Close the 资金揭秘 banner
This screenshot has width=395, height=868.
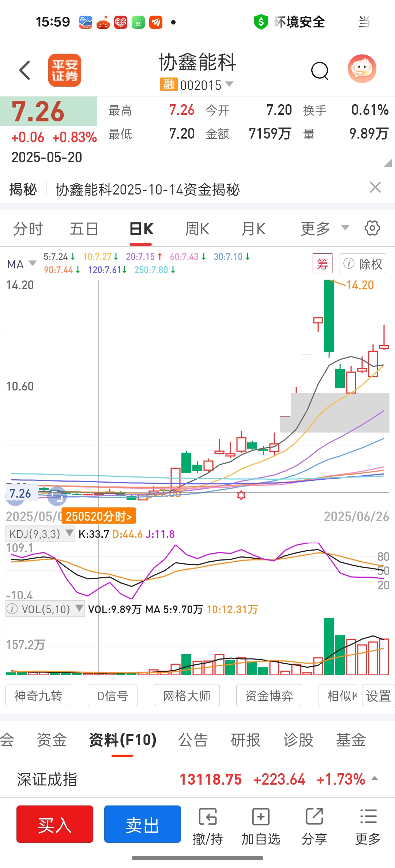[x=375, y=188]
